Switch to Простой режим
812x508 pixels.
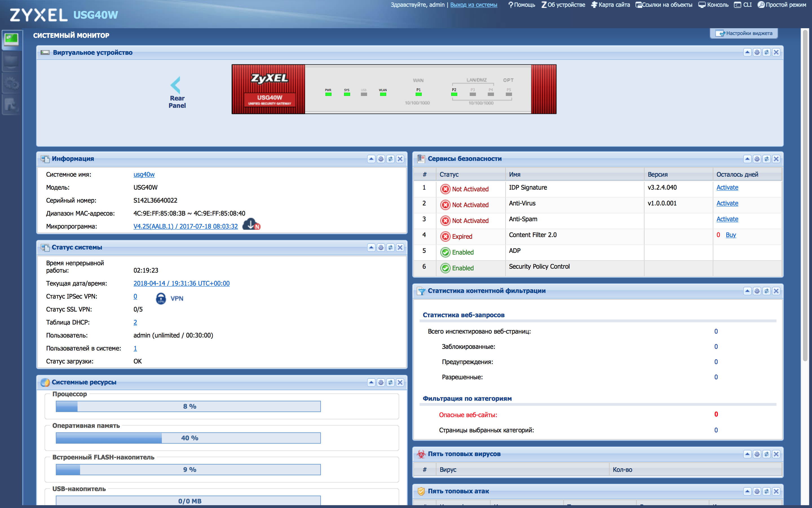pyautogui.click(x=782, y=5)
